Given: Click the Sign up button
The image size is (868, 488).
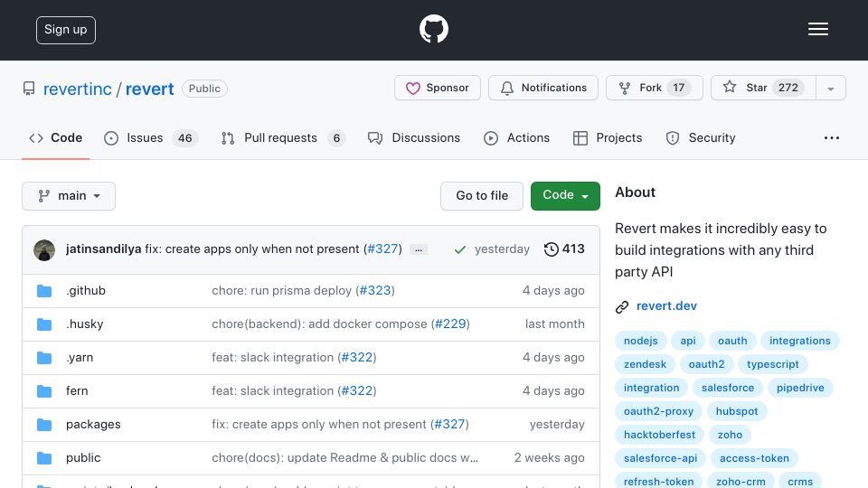Looking at the screenshot, I should click(66, 30).
